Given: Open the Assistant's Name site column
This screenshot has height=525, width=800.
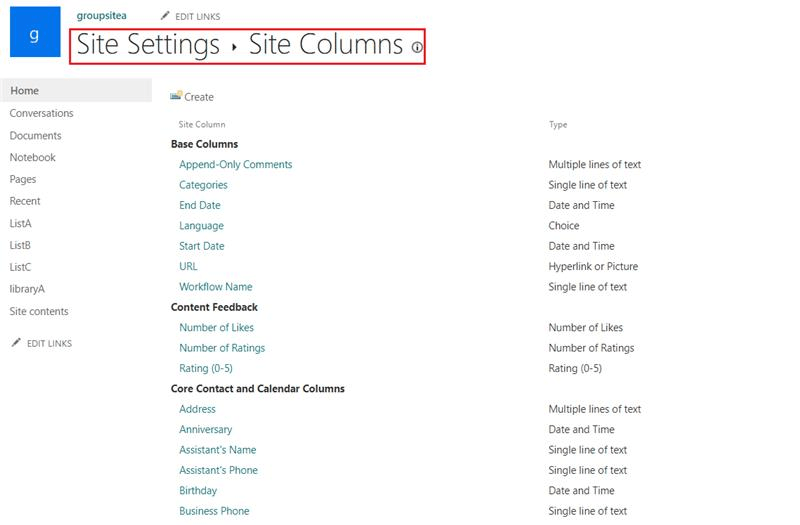Looking at the screenshot, I should 218,450.
